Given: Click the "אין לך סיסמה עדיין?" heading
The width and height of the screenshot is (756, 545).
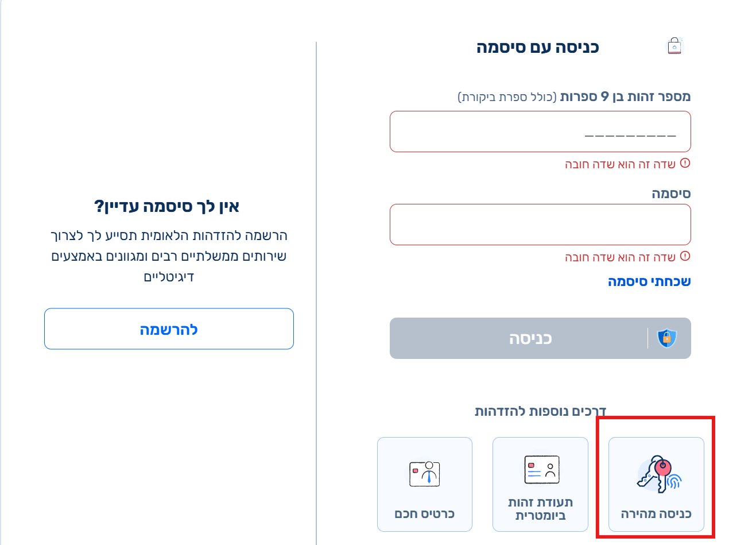Looking at the screenshot, I should [166, 206].
